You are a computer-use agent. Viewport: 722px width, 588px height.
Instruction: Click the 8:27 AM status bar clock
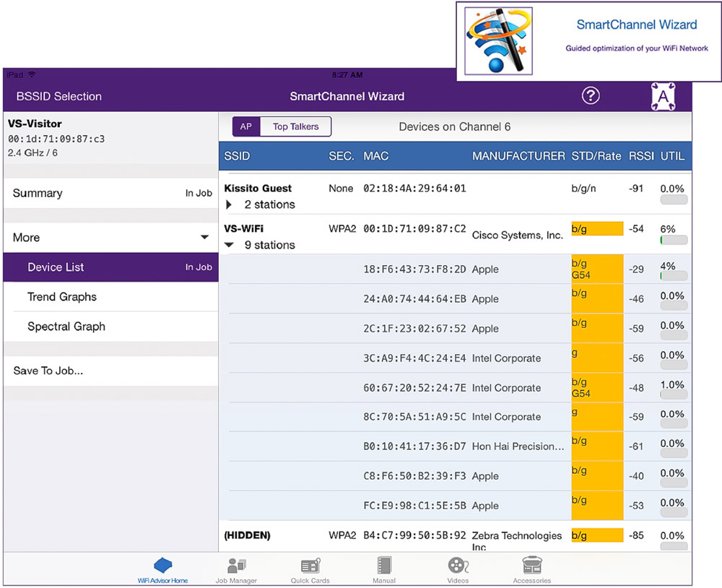click(347, 74)
